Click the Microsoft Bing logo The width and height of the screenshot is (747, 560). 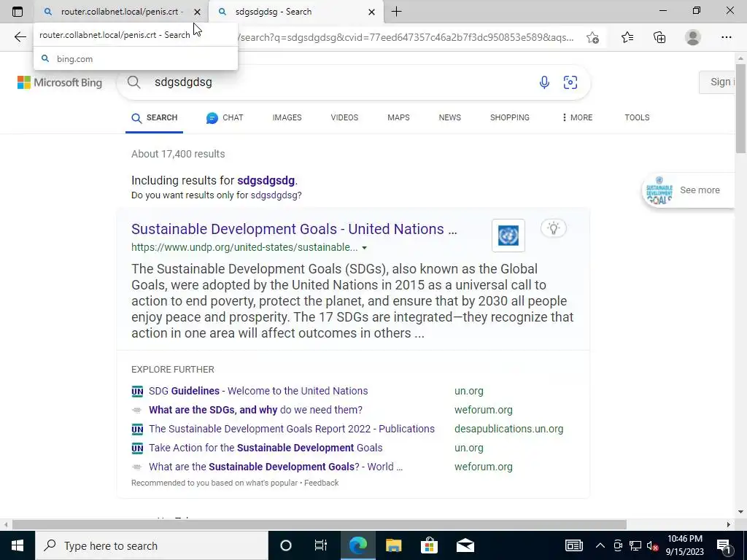(x=60, y=82)
